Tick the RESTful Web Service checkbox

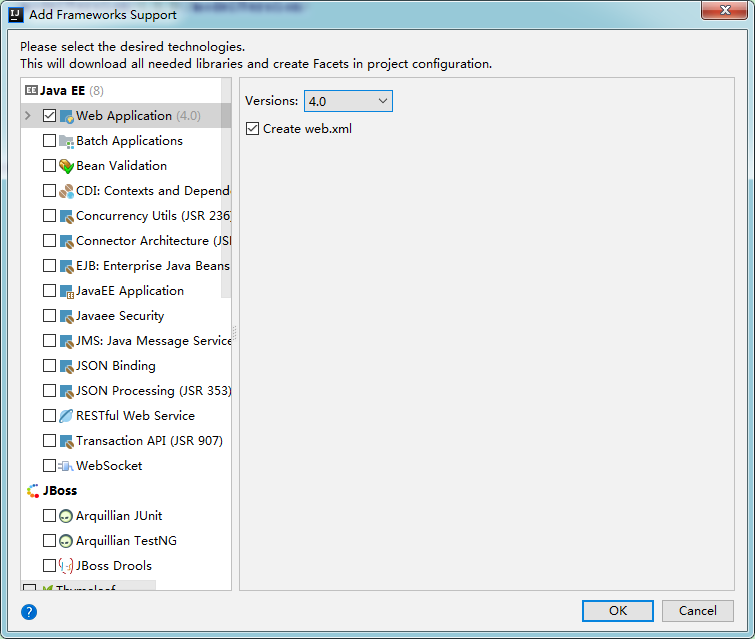49,416
